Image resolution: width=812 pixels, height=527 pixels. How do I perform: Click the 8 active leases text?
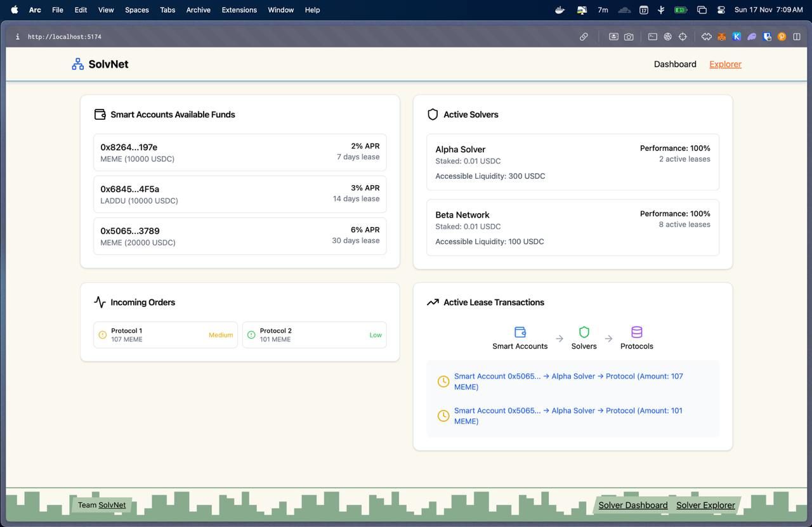tap(684, 224)
